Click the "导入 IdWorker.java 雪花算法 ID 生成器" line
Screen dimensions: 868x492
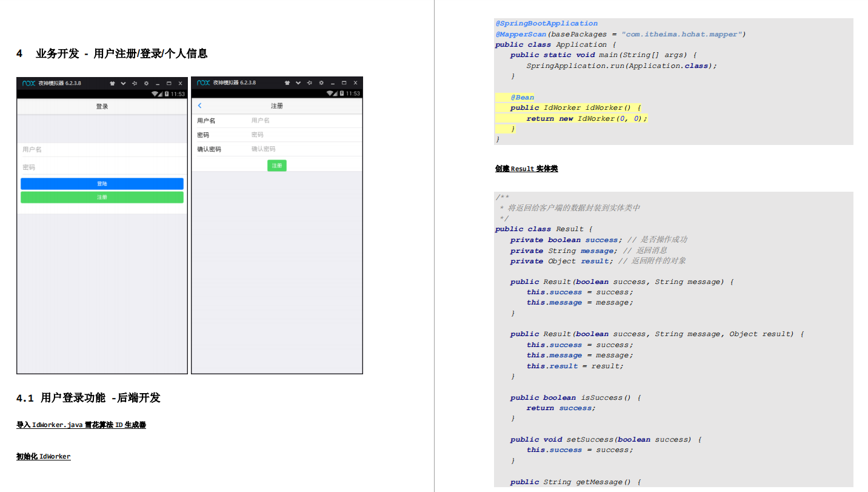pyautogui.click(x=81, y=425)
